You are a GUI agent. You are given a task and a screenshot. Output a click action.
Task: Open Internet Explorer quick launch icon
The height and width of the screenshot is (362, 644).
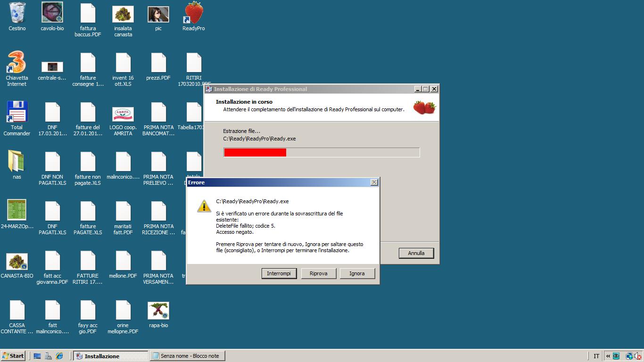coord(59,356)
